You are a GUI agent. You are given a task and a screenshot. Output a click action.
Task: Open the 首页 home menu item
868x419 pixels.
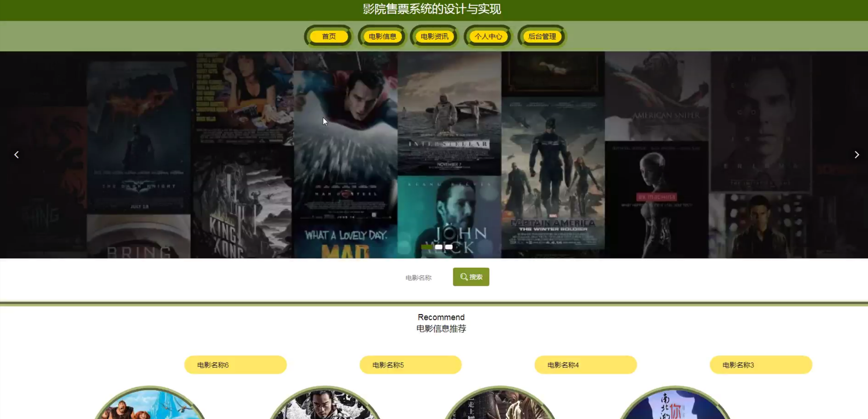(x=329, y=36)
